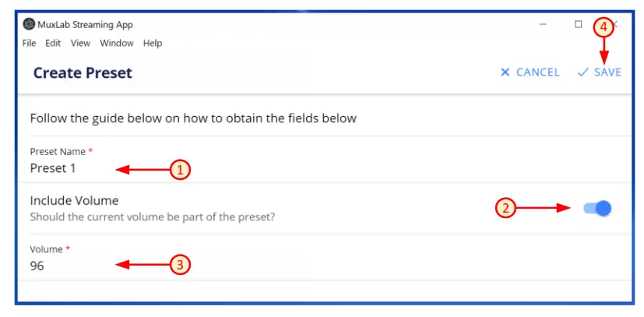
Task: Open the Help menu
Action: (x=153, y=43)
